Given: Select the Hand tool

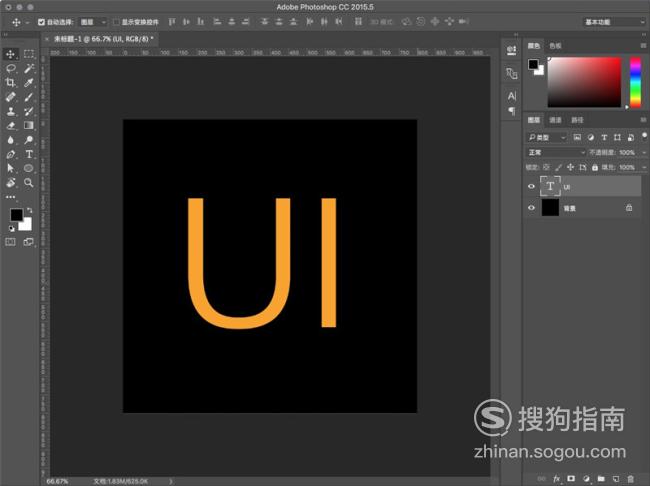Looking at the screenshot, I should (x=10, y=182).
